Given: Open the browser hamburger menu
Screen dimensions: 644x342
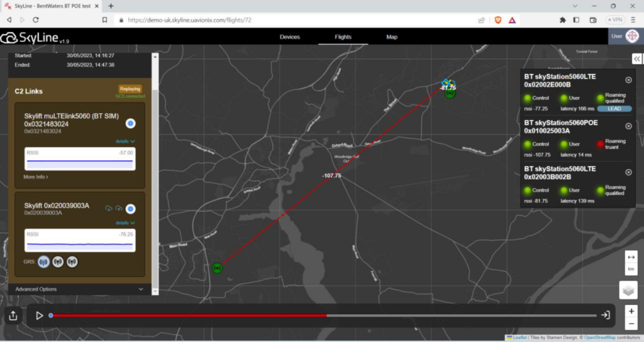Looking at the screenshot, I should point(633,19).
